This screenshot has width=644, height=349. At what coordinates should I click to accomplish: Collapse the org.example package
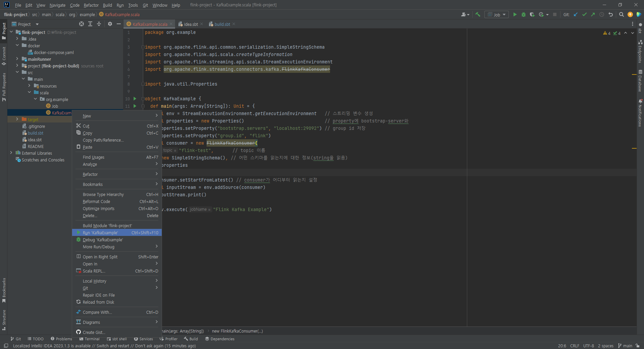36,99
